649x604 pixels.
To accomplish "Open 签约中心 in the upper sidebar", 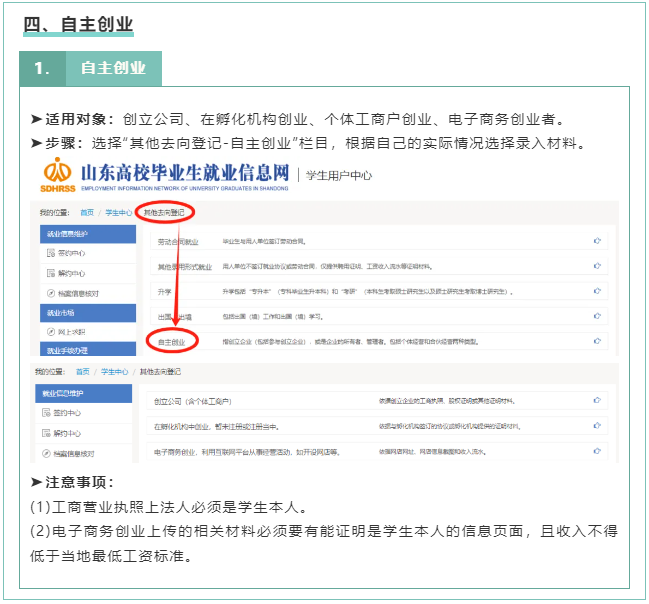I will [x=69, y=253].
